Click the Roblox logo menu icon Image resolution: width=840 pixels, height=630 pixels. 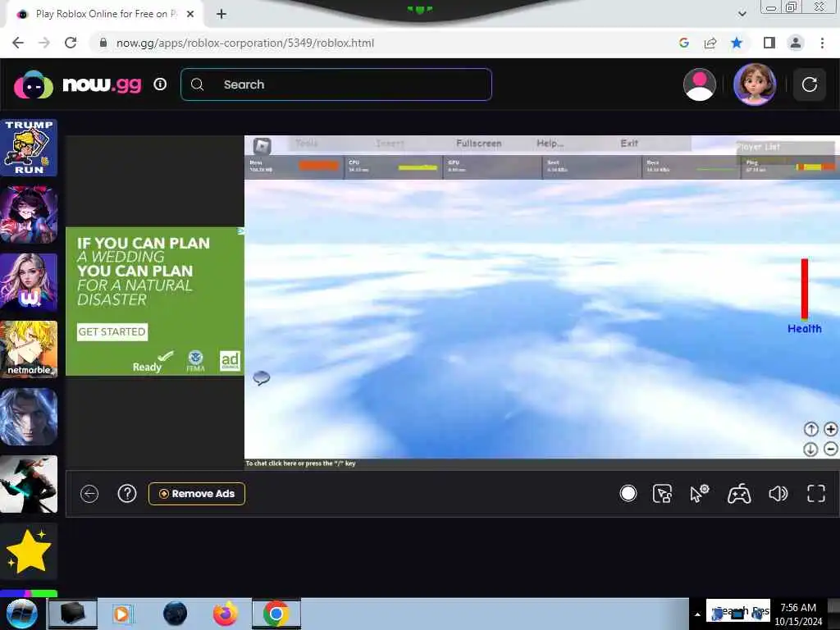[262, 145]
